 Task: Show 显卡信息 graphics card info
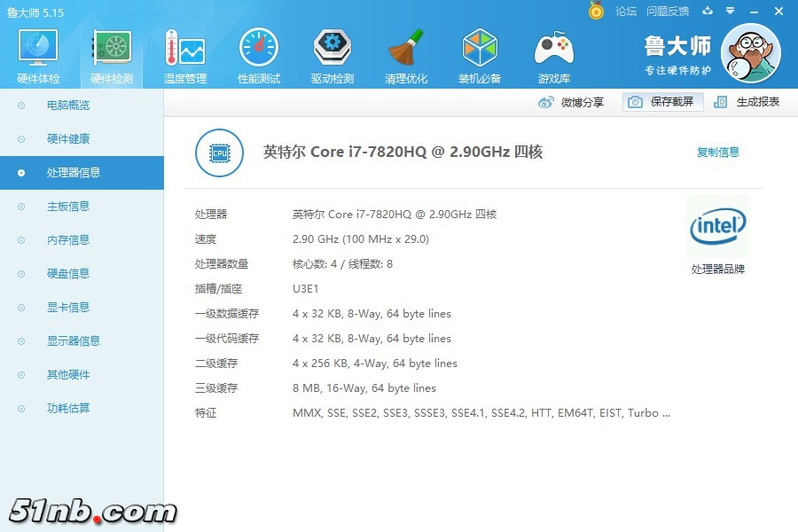point(68,308)
